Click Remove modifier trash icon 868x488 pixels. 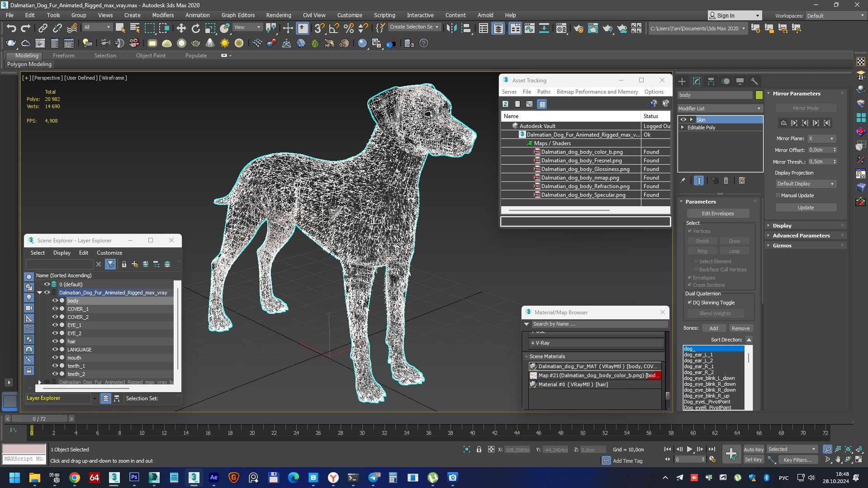(x=726, y=180)
